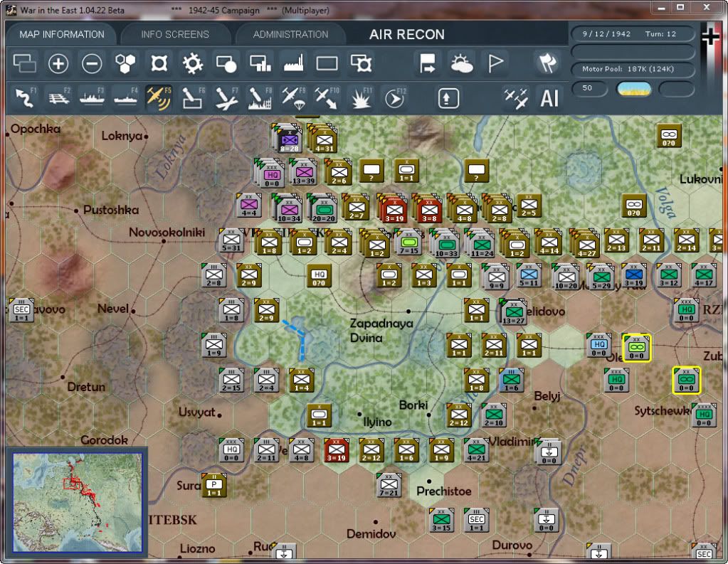The image size is (728, 564).
Task: Click the Opochka town label
Action: [36, 129]
